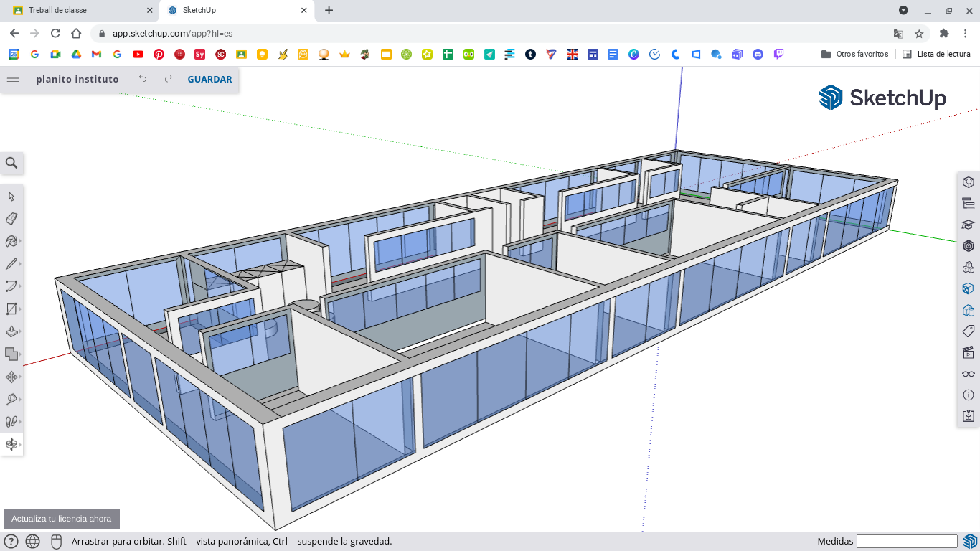The width and height of the screenshot is (980, 551).
Task: Open the hamburger main menu
Action: tap(13, 79)
